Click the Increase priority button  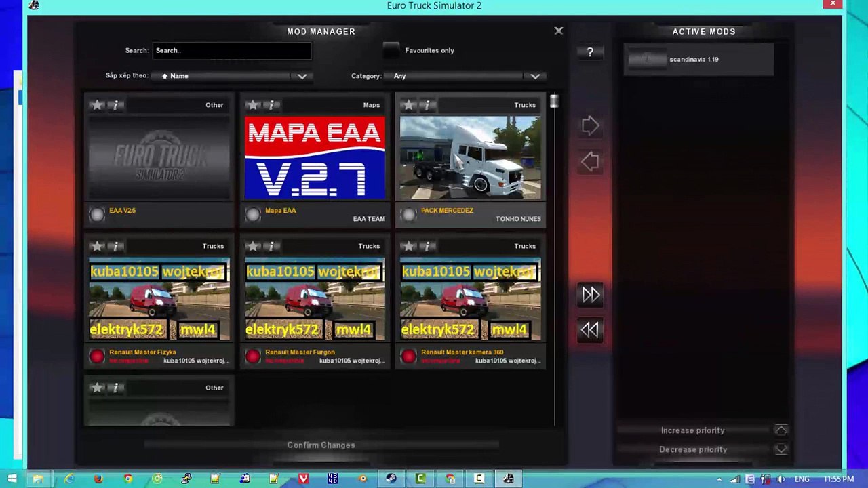(x=692, y=430)
